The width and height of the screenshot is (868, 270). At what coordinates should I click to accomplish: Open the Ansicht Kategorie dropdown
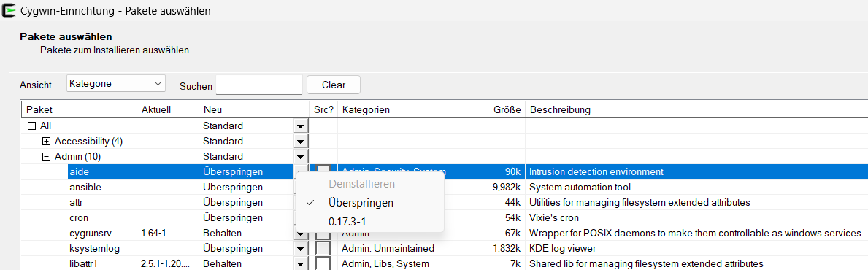[115, 84]
